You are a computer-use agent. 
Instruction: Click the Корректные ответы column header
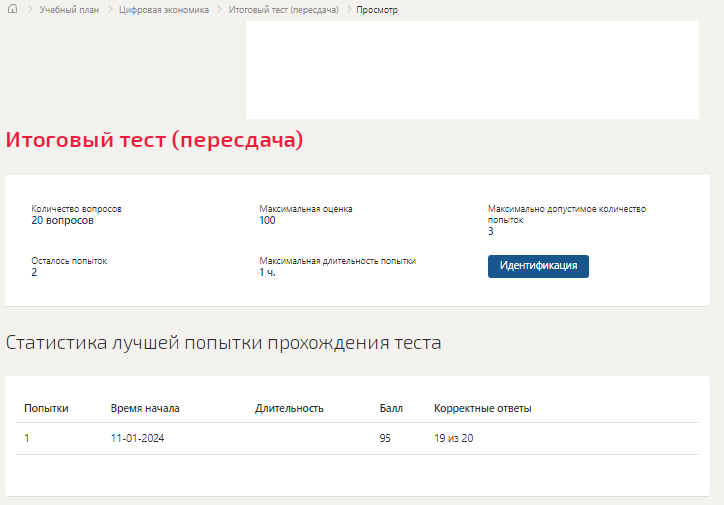[x=483, y=409]
